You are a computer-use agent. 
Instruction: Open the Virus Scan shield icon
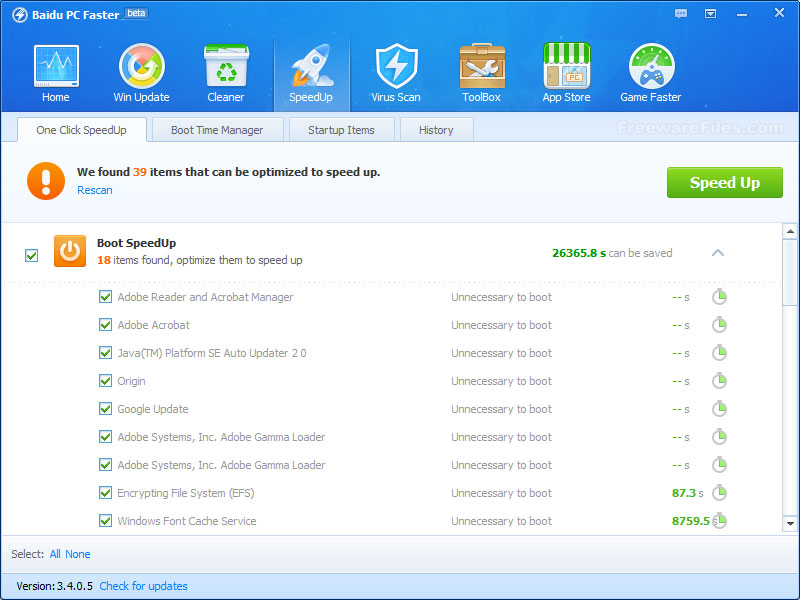point(396,66)
